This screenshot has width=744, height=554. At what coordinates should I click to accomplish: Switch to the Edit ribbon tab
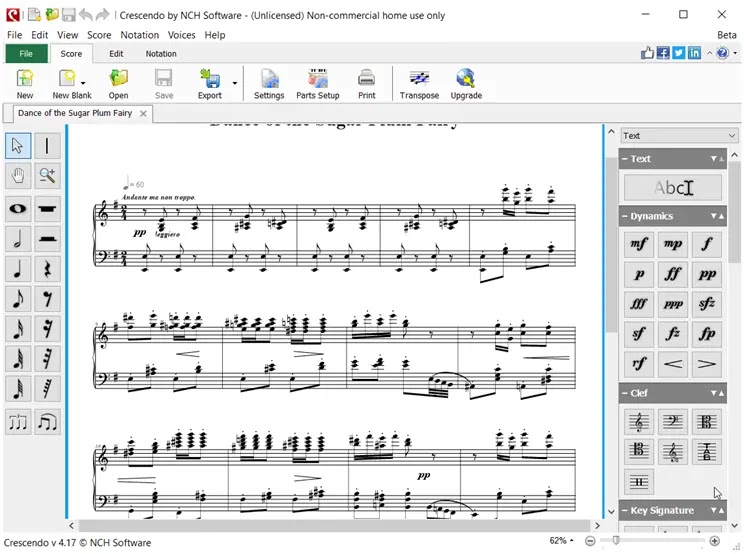point(116,54)
